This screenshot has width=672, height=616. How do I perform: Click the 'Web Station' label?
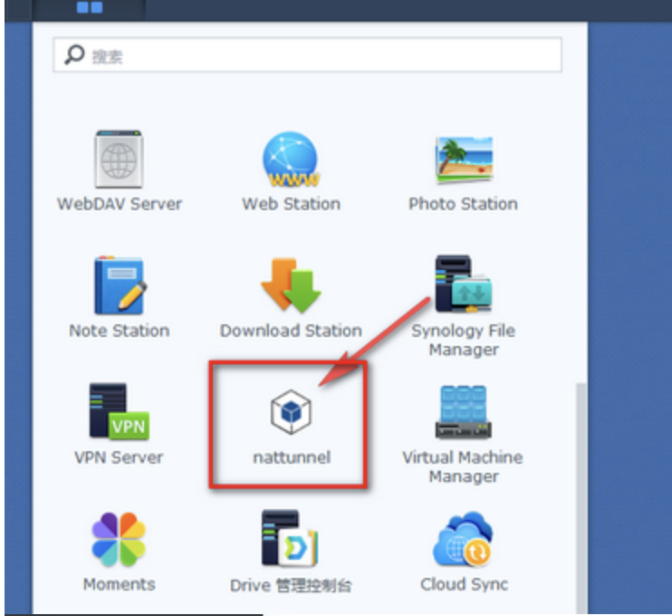tap(291, 204)
